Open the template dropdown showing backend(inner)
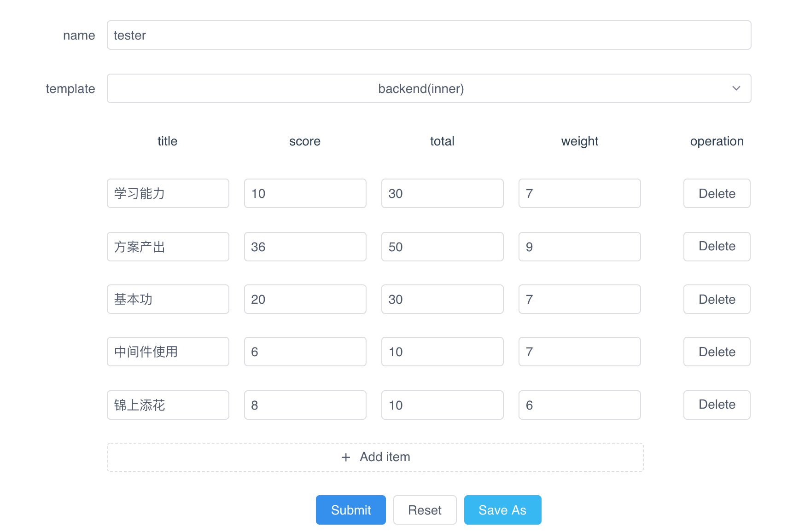 click(x=429, y=88)
